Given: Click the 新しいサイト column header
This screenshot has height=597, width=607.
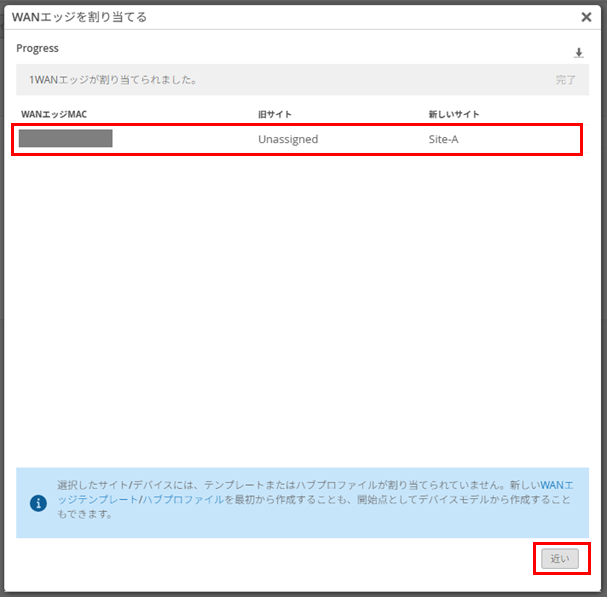Looking at the screenshot, I should point(454,114).
